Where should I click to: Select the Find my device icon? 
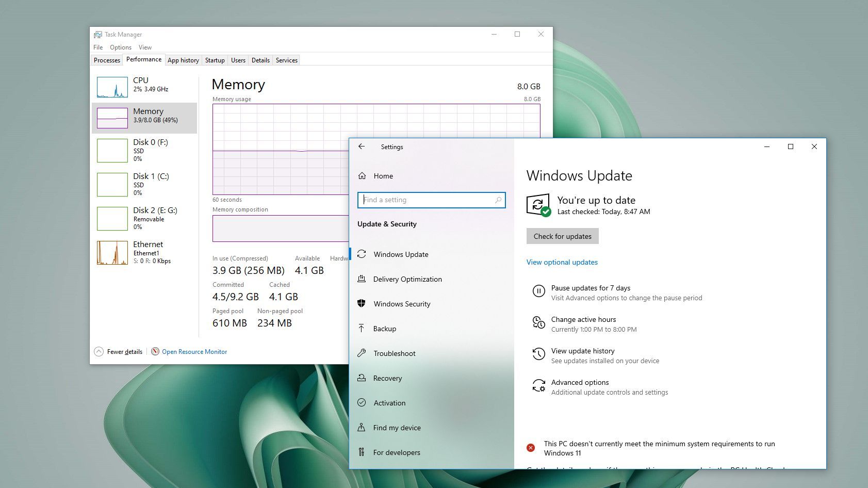tap(362, 427)
